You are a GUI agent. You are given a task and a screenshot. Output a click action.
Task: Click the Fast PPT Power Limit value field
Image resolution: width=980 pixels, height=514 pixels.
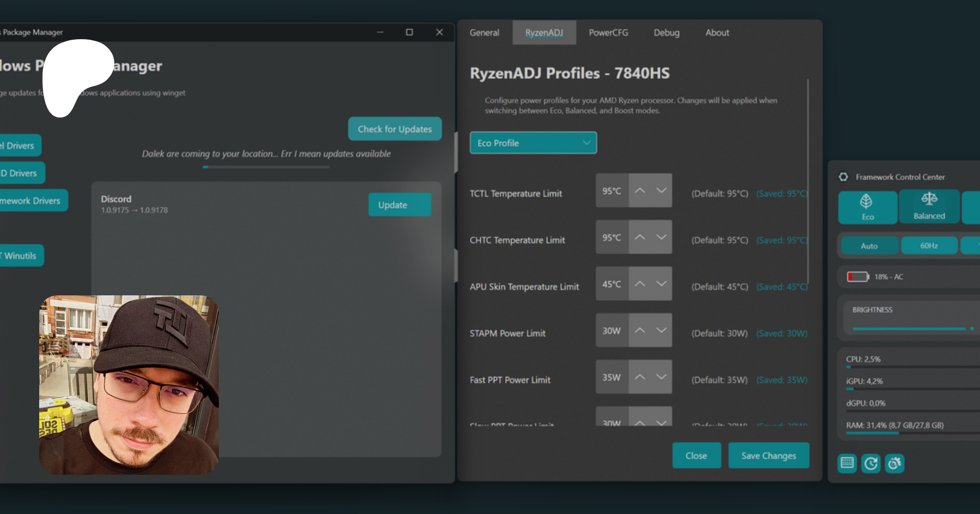click(611, 377)
